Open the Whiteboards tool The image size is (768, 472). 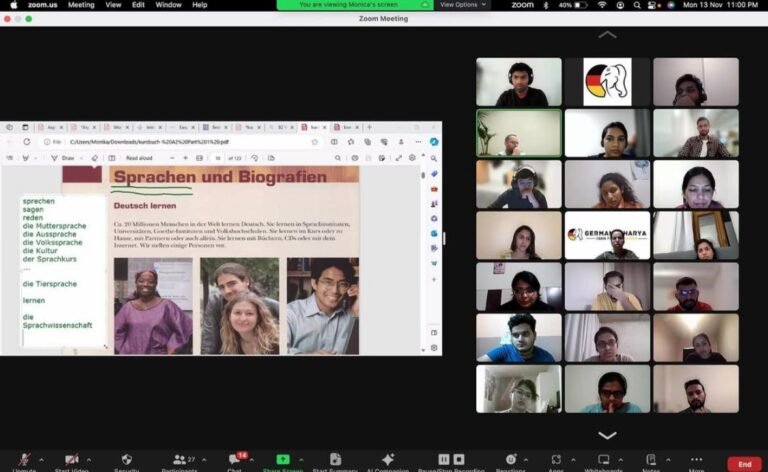pos(604,459)
